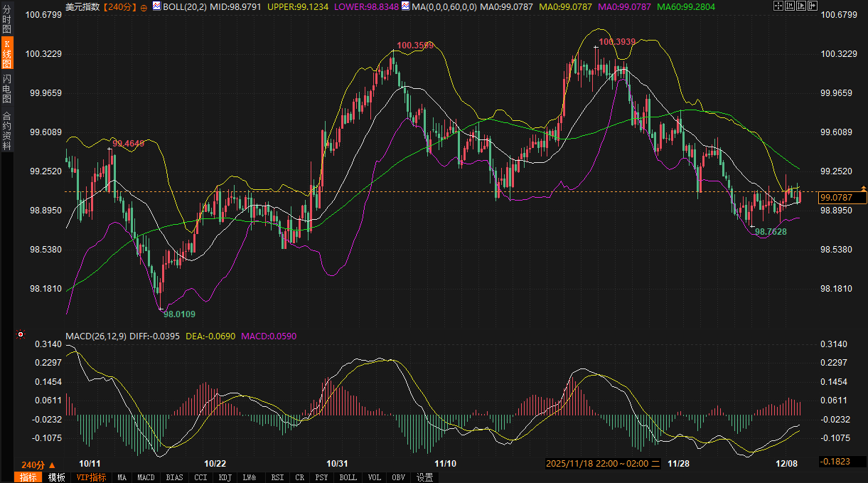Image resolution: width=868 pixels, height=483 pixels.
Task: Select the VIP指标 tab
Action: pos(91,477)
